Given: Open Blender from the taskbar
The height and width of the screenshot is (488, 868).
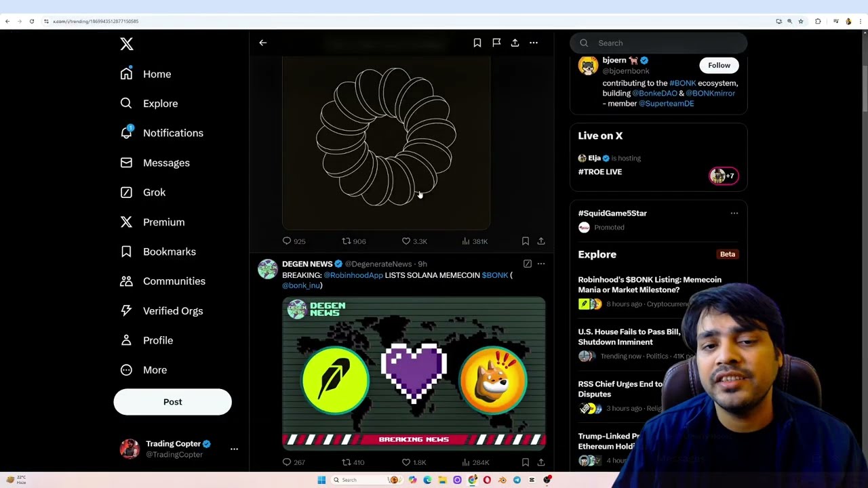Looking at the screenshot, I should (502, 480).
